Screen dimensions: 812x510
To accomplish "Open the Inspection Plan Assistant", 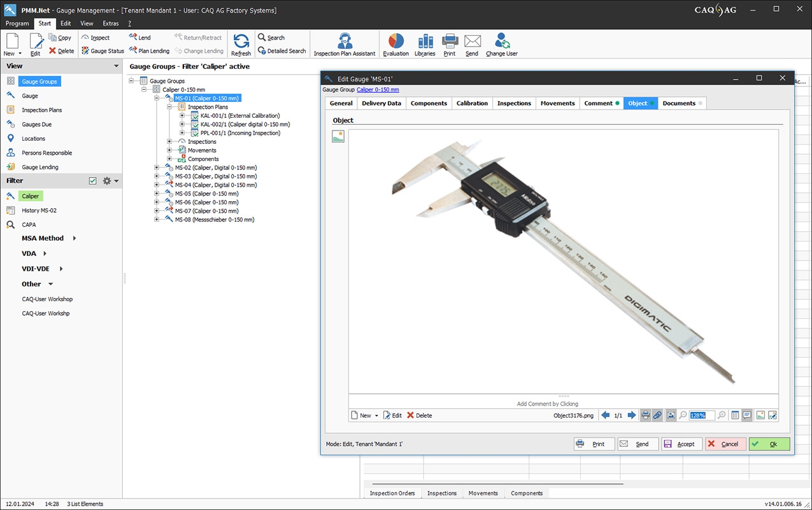I will [345, 44].
